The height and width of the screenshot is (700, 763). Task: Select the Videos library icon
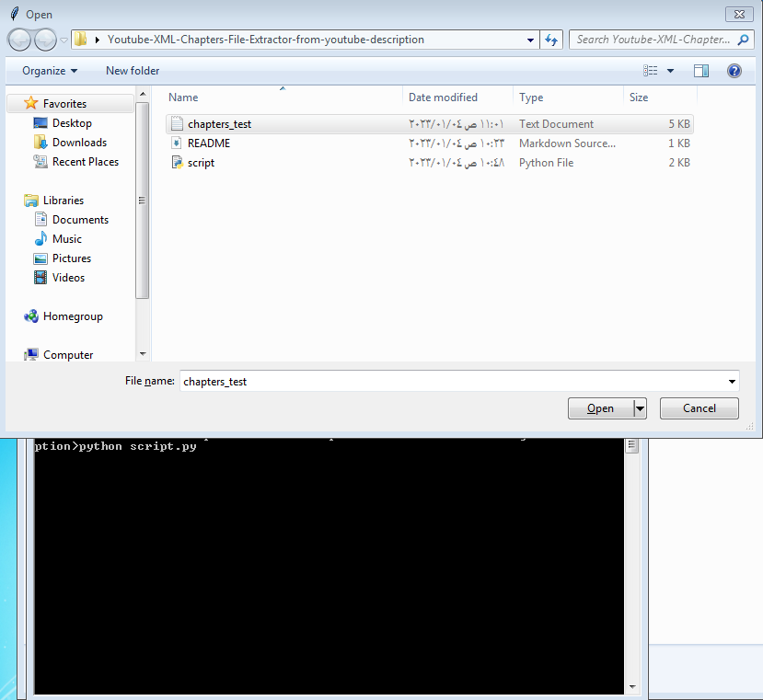pos(41,277)
